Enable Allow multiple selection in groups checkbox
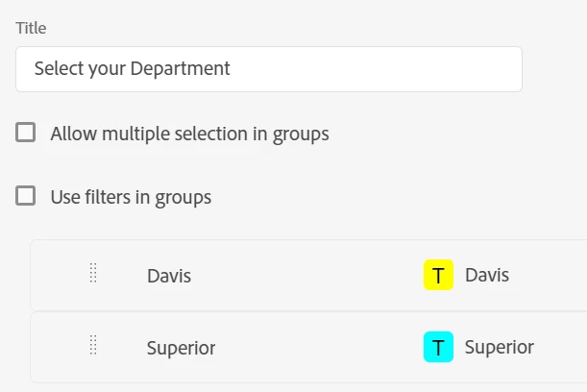The height and width of the screenshot is (392, 587). [x=26, y=133]
